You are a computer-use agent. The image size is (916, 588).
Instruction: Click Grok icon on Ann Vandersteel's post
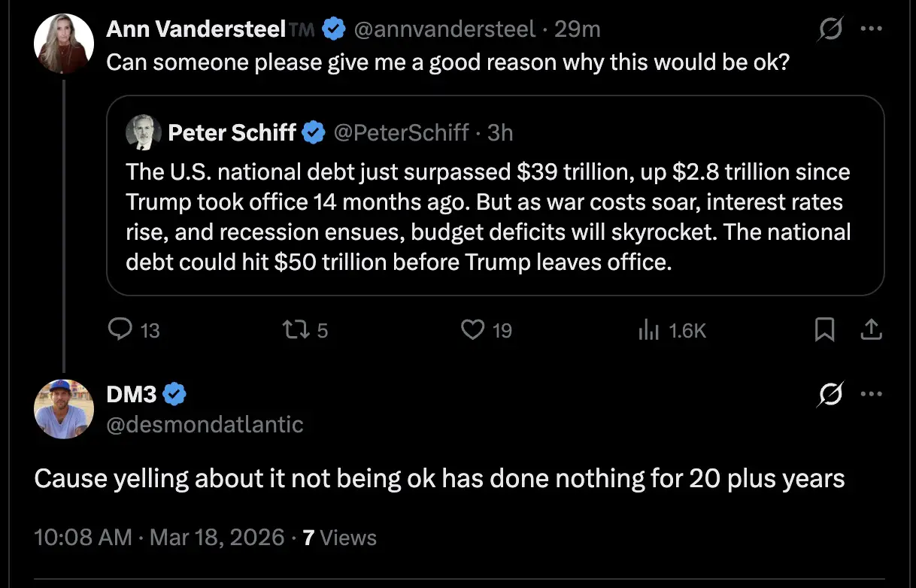click(831, 30)
